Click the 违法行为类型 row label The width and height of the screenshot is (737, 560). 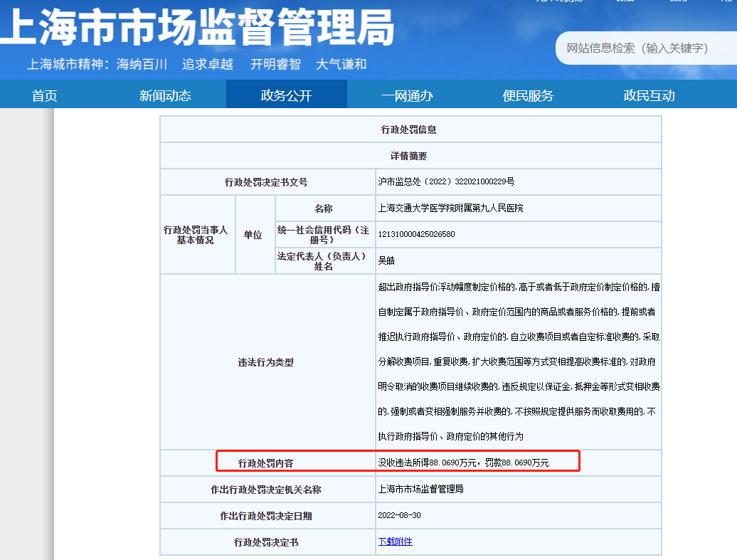click(265, 362)
